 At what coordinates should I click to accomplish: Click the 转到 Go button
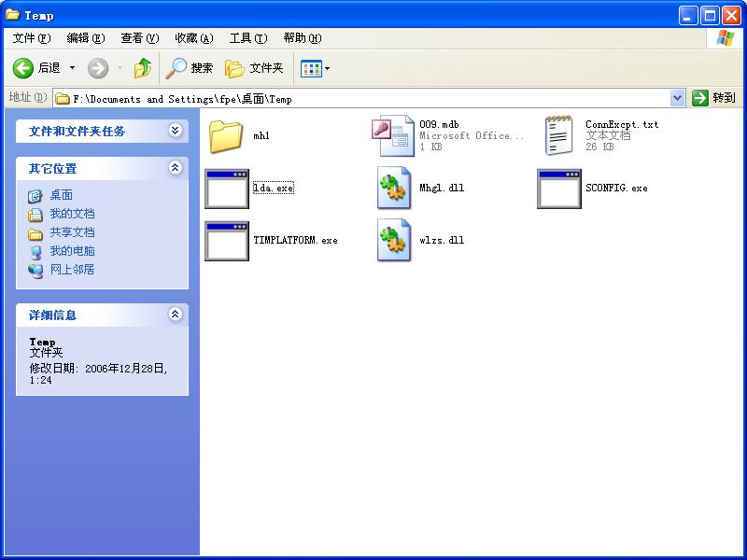pyautogui.click(x=713, y=98)
